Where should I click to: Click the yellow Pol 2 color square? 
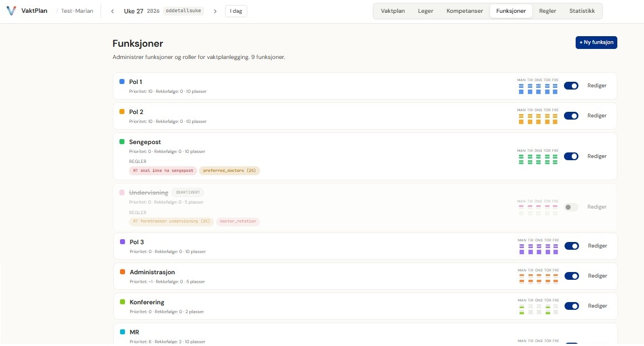(x=122, y=111)
